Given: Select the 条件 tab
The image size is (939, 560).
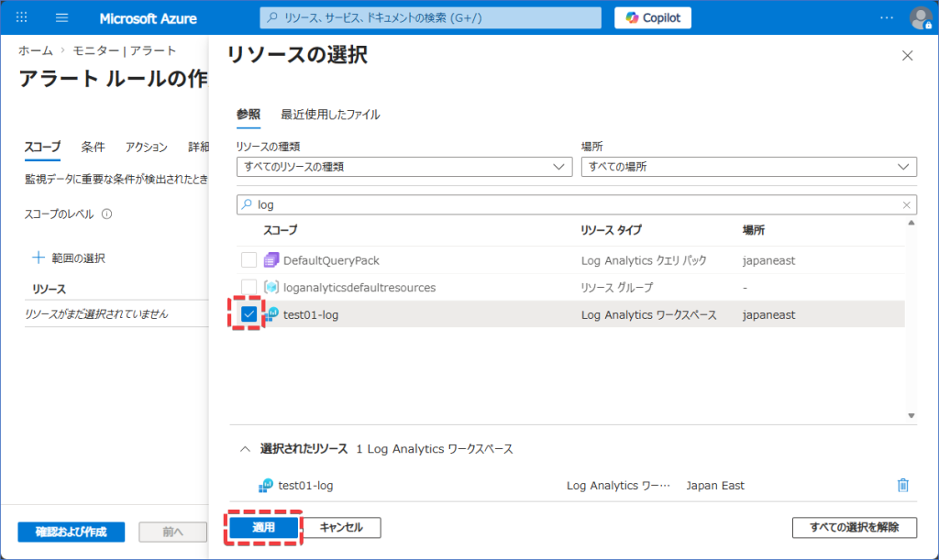Looking at the screenshot, I should tap(93, 147).
